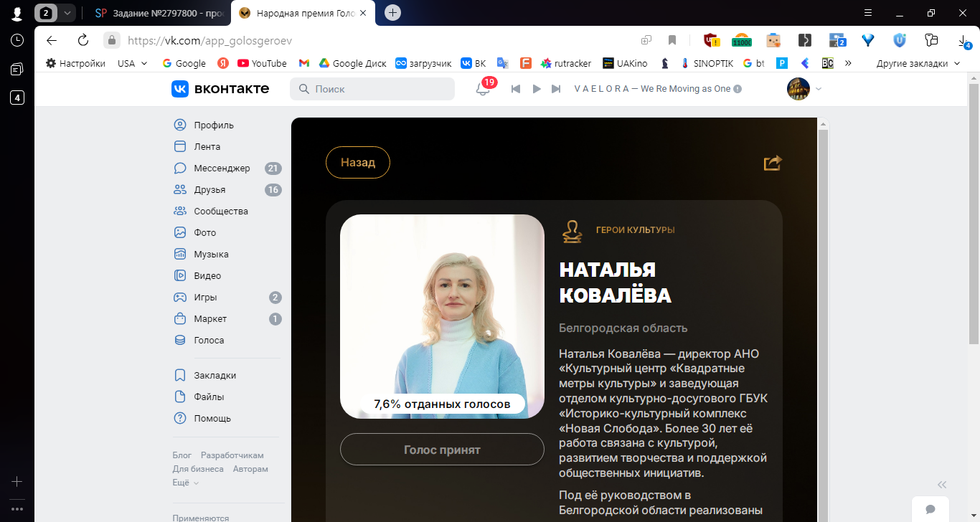Open Мессенджер in the VK sidebar
This screenshot has width=980, height=522.
pos(222,169)
